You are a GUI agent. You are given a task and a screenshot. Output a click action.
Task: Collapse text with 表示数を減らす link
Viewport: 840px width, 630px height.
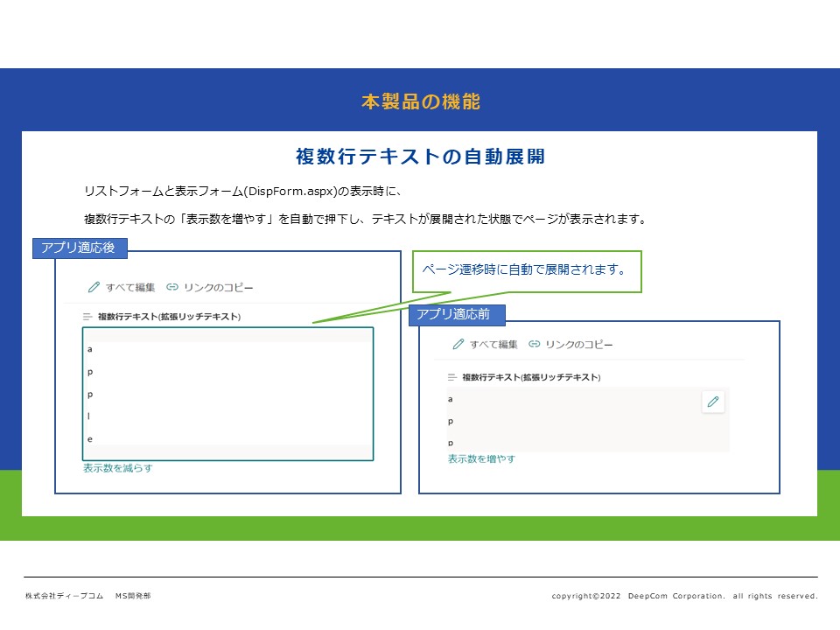(118, 468)
